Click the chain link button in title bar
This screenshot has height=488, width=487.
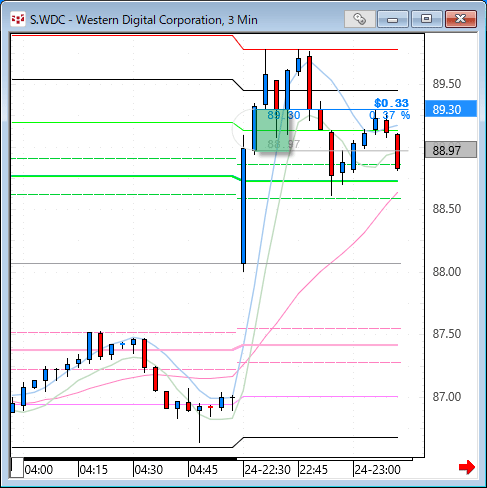pyautogui.click(x=360, y=19)
